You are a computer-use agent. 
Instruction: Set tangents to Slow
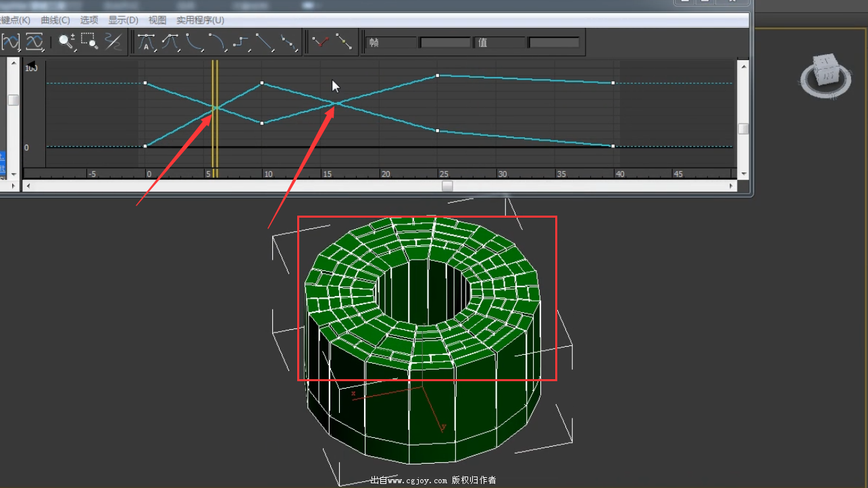pos(218,43)
